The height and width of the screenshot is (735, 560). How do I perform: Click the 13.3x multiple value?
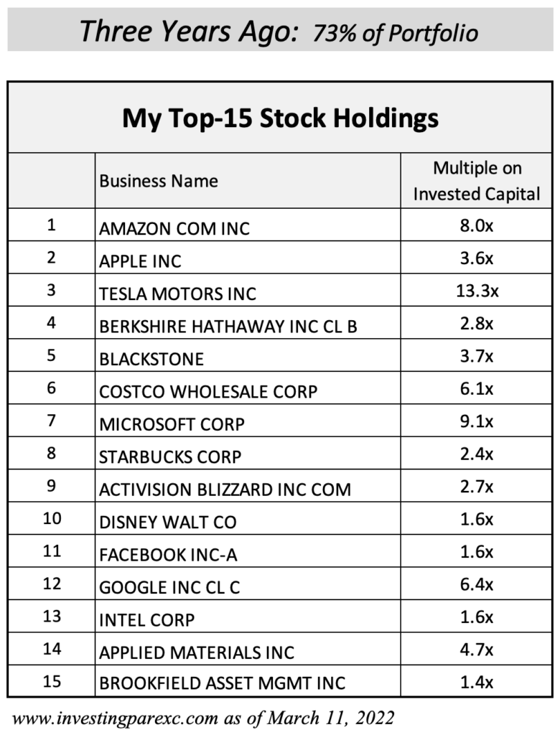tap(477, 291)
